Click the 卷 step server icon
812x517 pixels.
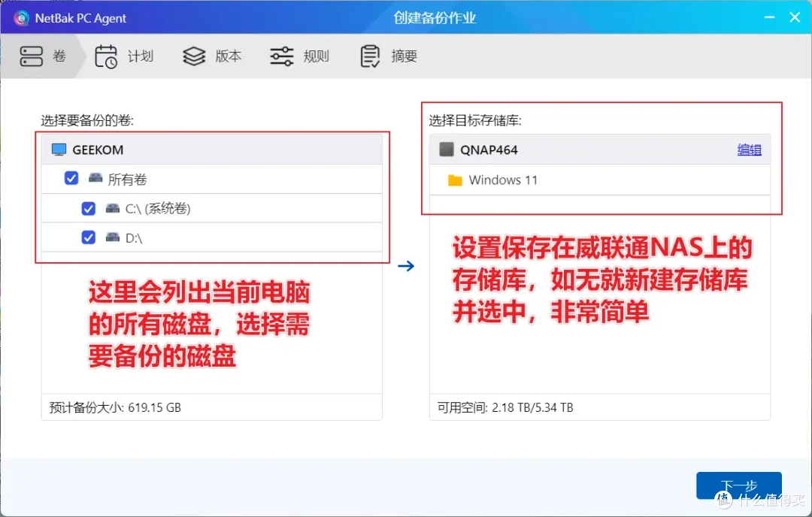click(31, 56)
